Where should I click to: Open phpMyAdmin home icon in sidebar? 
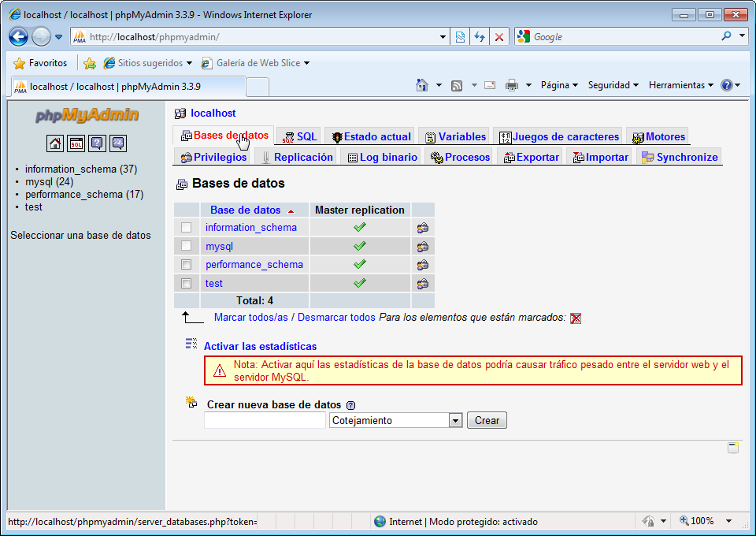point(55,143)
